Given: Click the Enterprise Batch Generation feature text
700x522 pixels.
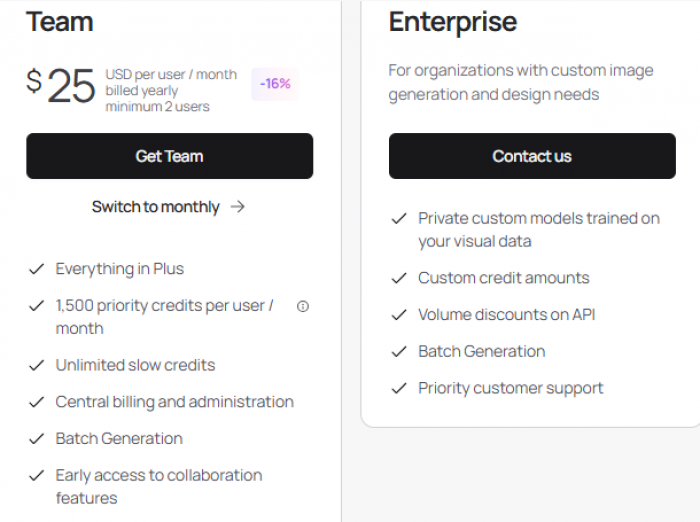Looking at the screenshot, I should click(x=482, y=351).
